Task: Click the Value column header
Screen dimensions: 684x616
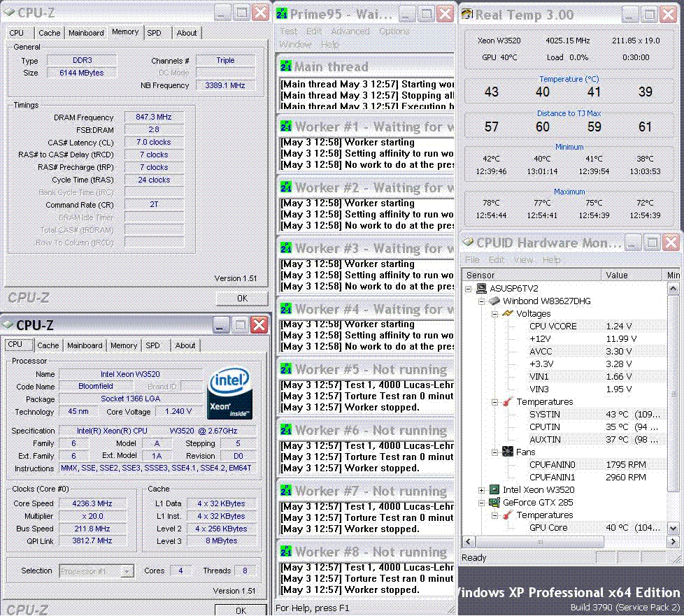Action: (x=632, y=275)
